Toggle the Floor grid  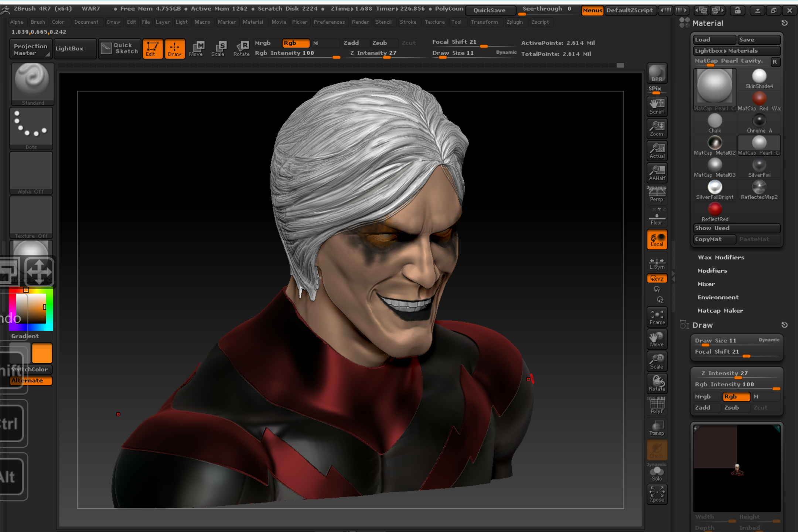tap(657, 217)
